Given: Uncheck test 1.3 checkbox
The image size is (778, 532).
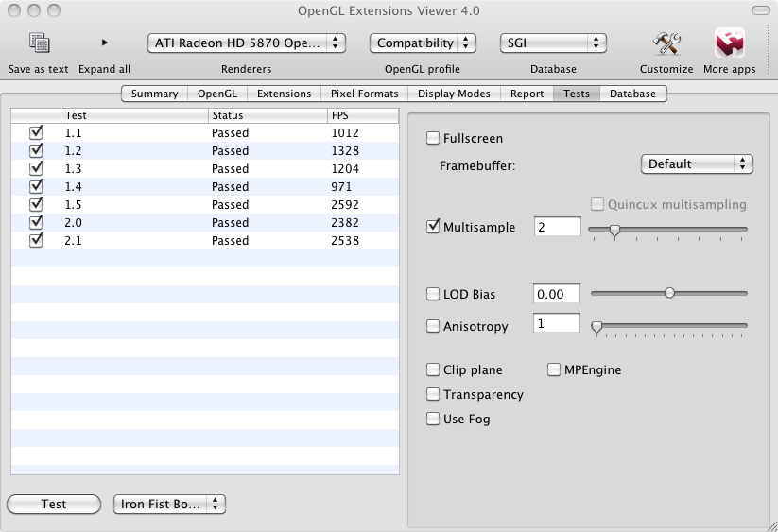Looking at the screenshot, I should [x=36, y=168].
